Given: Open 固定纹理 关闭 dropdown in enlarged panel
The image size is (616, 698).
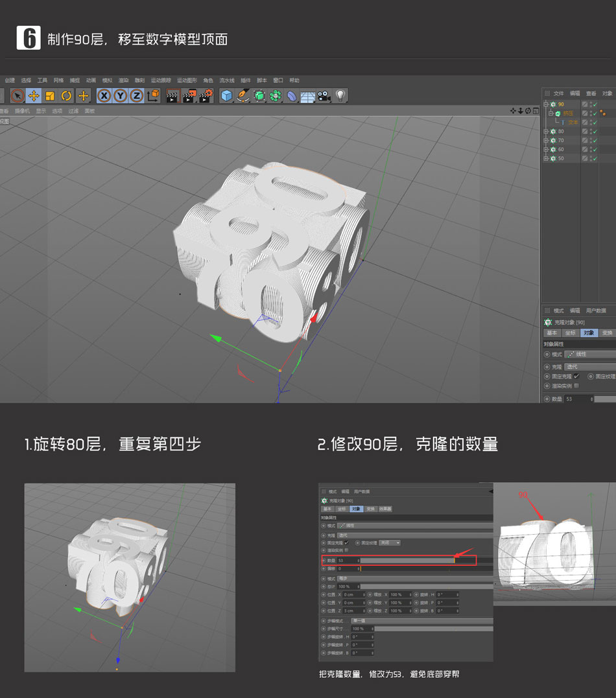Looking at the screenshot, I should (390, 542).
